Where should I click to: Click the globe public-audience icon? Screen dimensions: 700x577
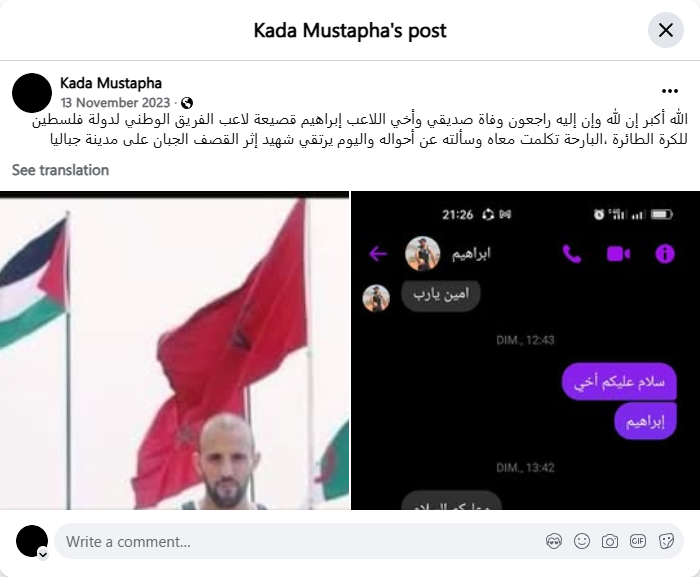tap(187, 103)
